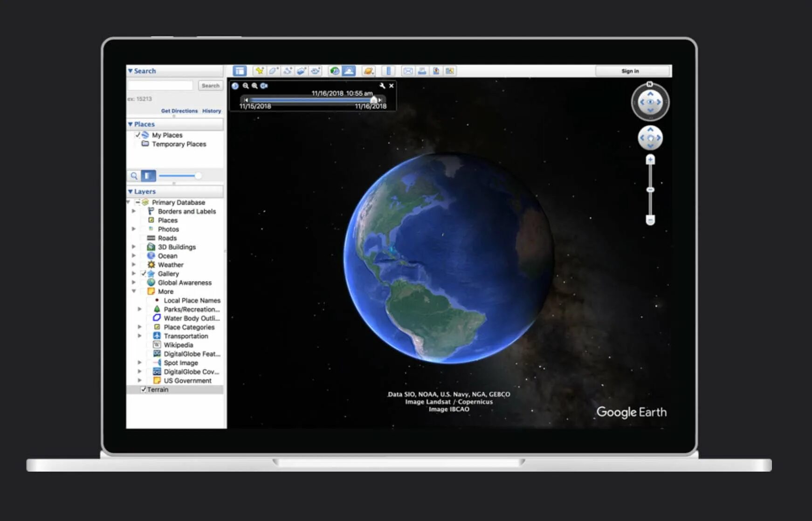Toggle historical imagery clock icon in toolbar
This screenshot has height=521, width=812.
click(x=335, y=71)
